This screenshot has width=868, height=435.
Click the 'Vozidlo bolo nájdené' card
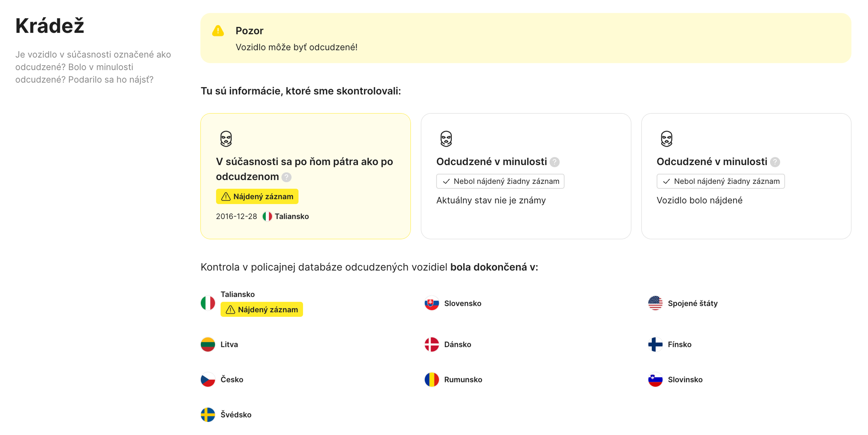(746, 216)
